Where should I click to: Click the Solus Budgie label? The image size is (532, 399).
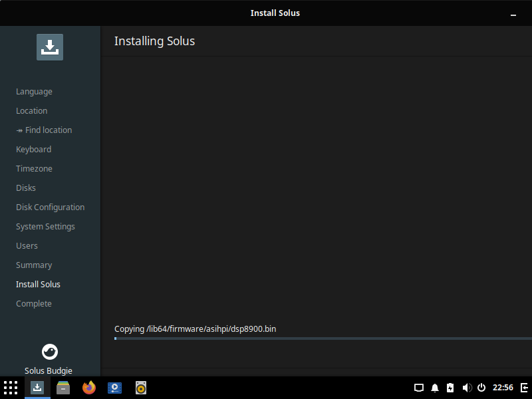[48, 371]
